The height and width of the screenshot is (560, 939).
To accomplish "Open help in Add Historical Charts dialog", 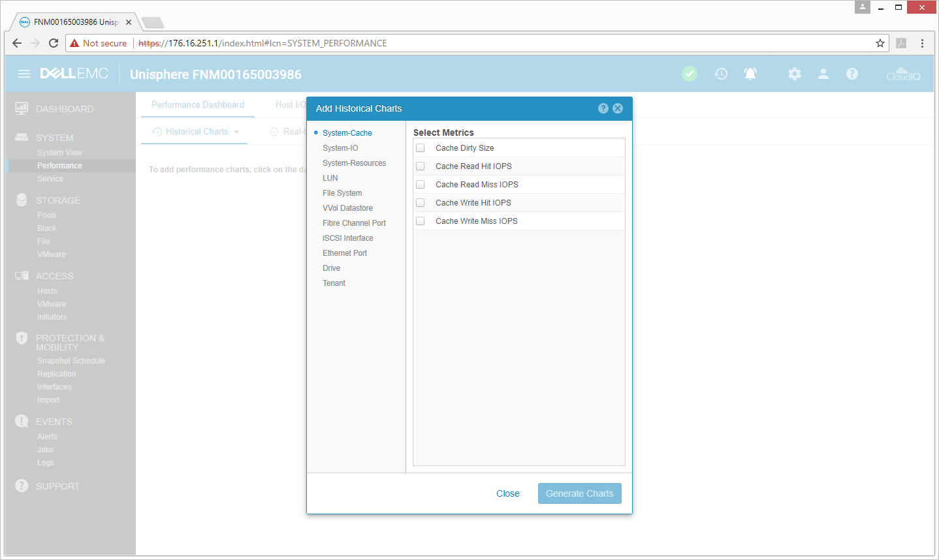I will coord(603,108).
